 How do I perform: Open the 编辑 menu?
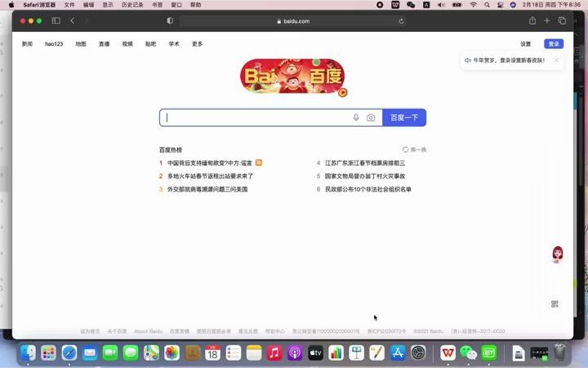coord(88,5)
